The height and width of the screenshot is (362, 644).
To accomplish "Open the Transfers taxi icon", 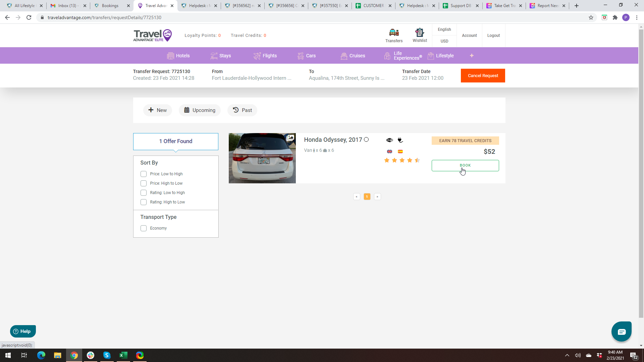I will pos(394,33).
